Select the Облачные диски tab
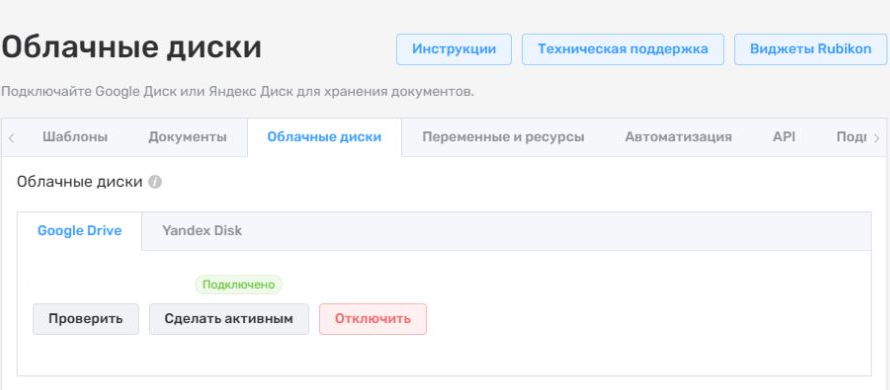The height and width of the screenshot is (390, 890). 325,137
